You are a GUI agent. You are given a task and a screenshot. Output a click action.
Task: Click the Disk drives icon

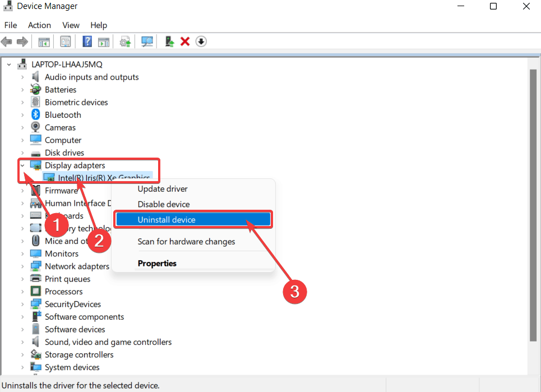tap(35, 153)
